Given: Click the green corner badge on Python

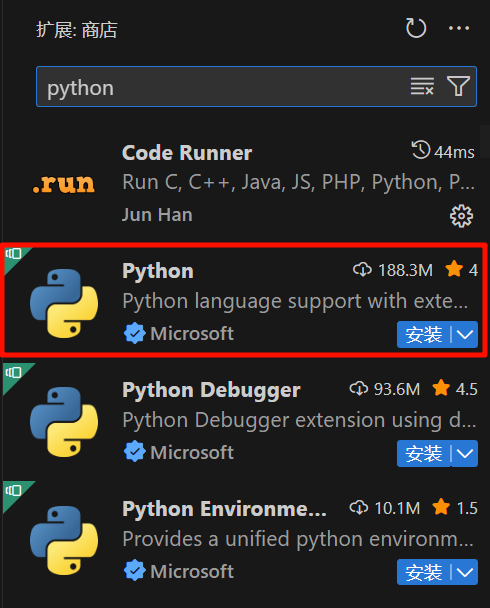Looking at the screenshot, I should click(14, 256).
